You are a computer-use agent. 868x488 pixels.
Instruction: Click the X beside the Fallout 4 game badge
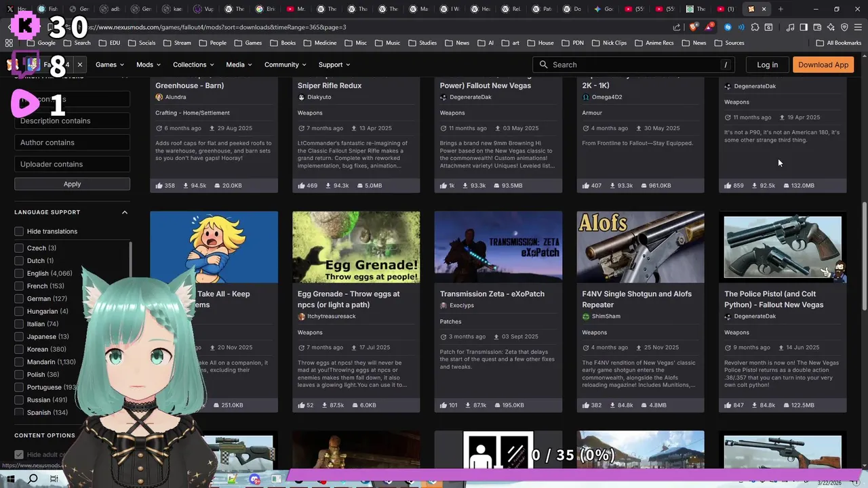pos(79,64)
